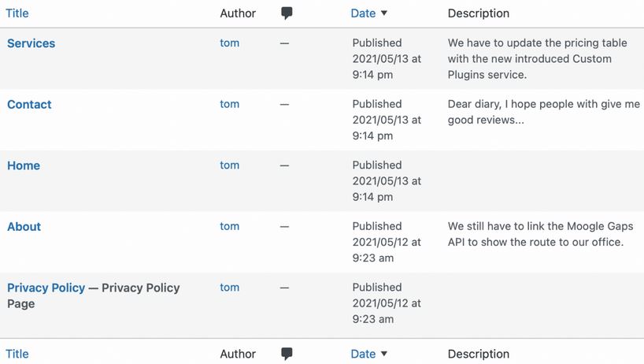Screen dimensions: 644x364
Task: Click author tom in the Contact row
Action: click(230, 104)
